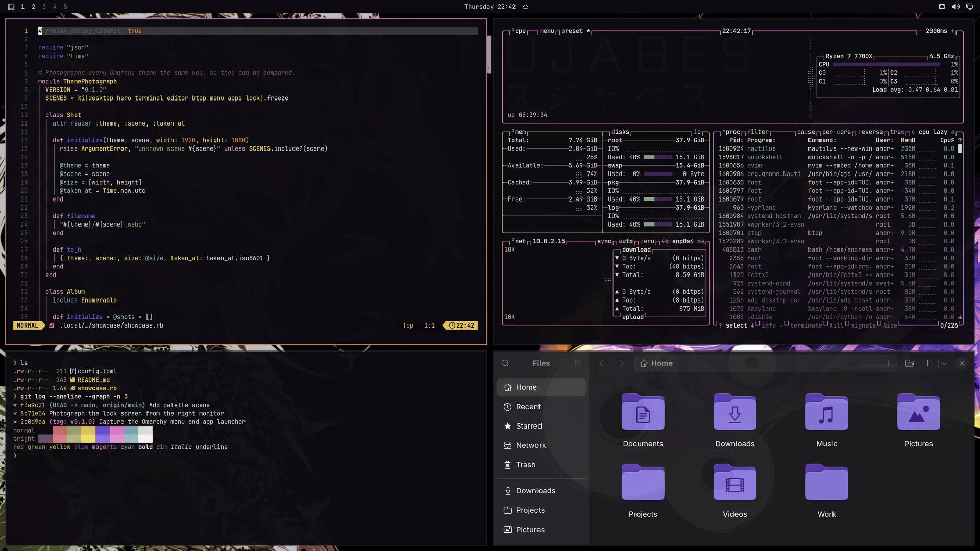Open Trash in Files sidebar

tap(542, 465)
